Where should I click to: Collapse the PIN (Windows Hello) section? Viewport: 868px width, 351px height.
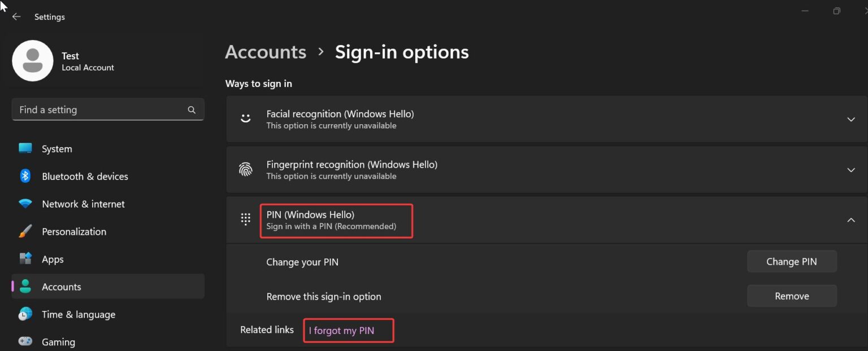click(851, 220)
